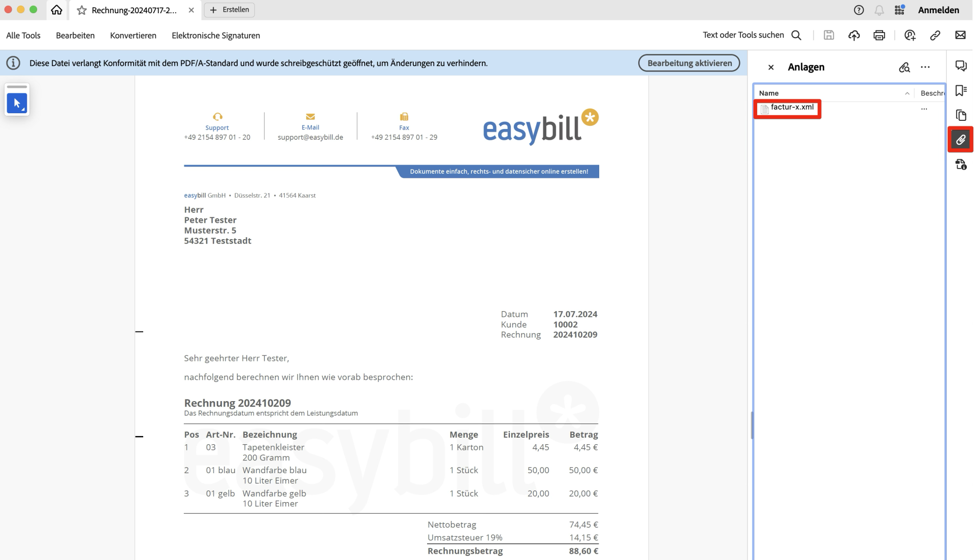
Task: Open the Anlagen options via three dots
Action: tap(925, 67)
